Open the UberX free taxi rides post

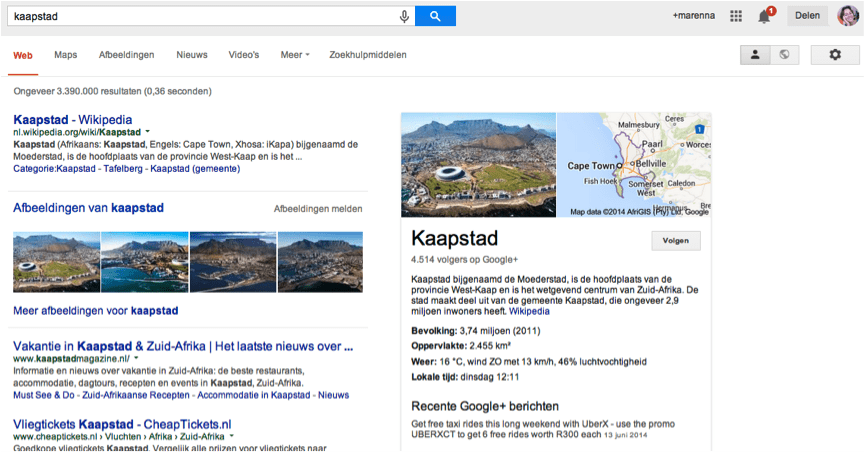543,429
